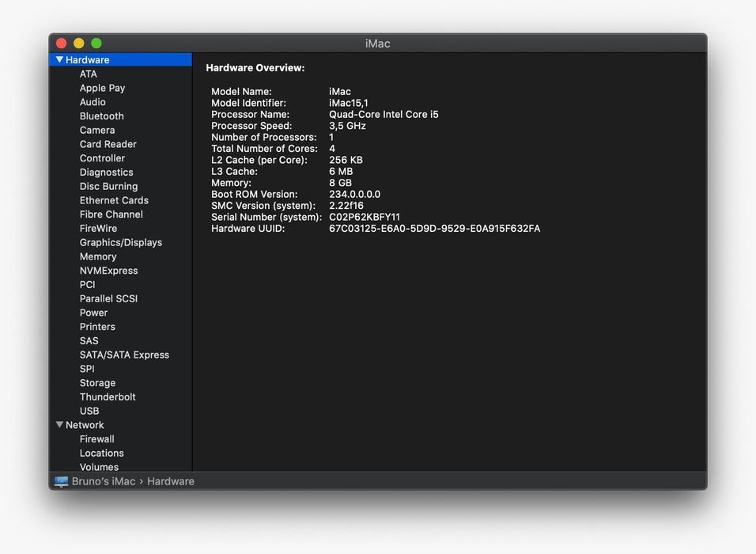Image resolution: width=756 pixels, height=554 pixels.
Task: Select Volumes under Network
Action: 100,467
